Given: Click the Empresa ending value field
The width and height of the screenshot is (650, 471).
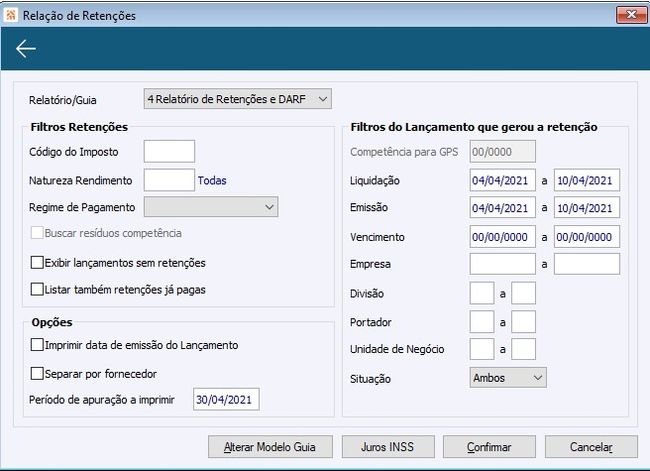Looking at the screenshot, I should (587, 264).
